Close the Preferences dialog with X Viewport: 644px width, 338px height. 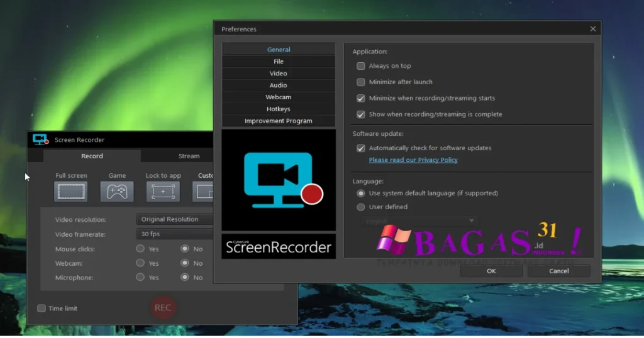(592, 29)
